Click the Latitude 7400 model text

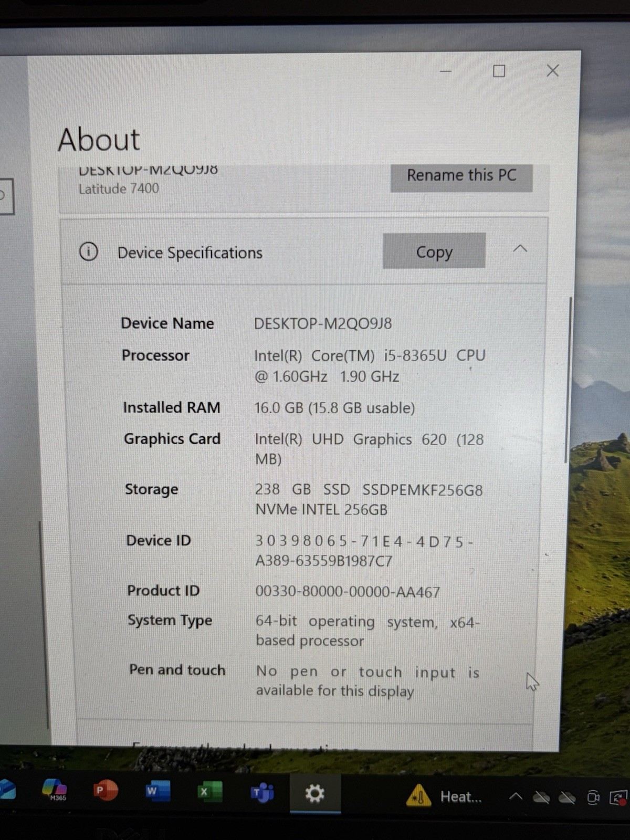[x=119, y=189]
